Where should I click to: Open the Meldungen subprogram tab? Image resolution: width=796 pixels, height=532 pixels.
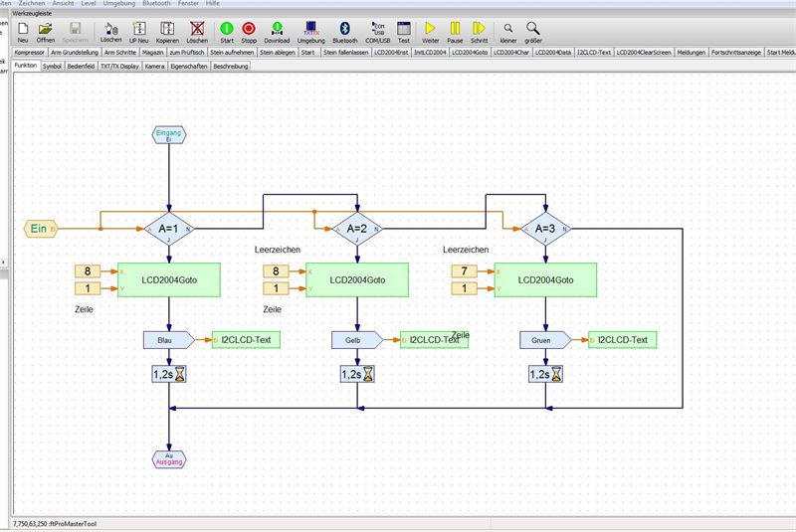(691, 53)
